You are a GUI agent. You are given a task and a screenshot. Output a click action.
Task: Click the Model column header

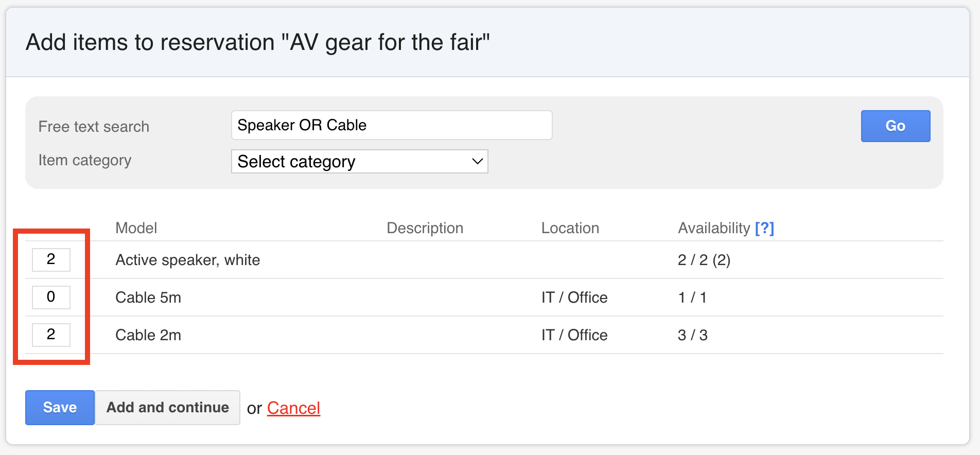[136, 228]
